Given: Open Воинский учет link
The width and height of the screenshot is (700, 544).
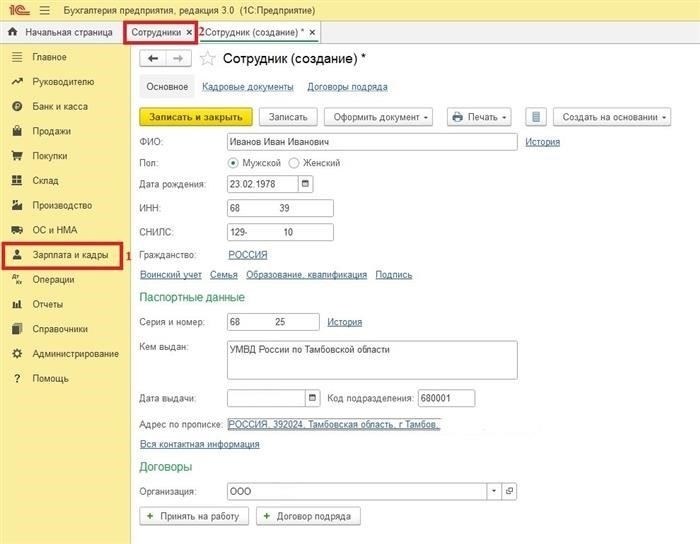Looking at the screenshot, I should [x=171, y=274].
